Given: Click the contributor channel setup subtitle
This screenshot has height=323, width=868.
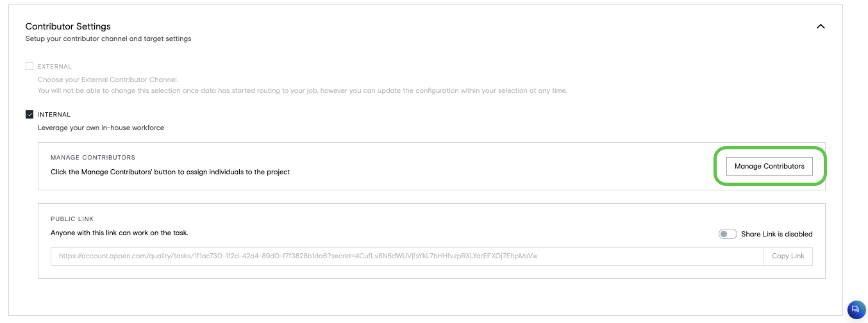Looking at the screenshot, I should click(x=108, y=38).
